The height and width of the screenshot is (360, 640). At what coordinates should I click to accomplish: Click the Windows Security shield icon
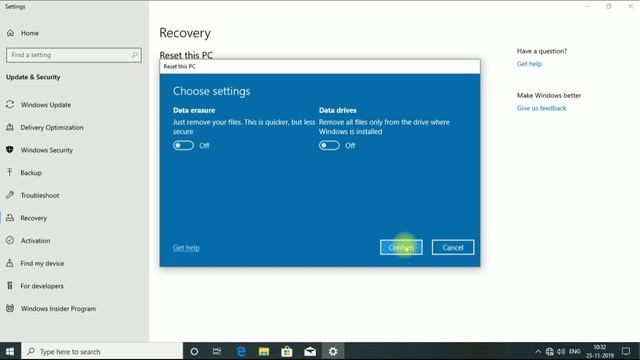point(10,150)
